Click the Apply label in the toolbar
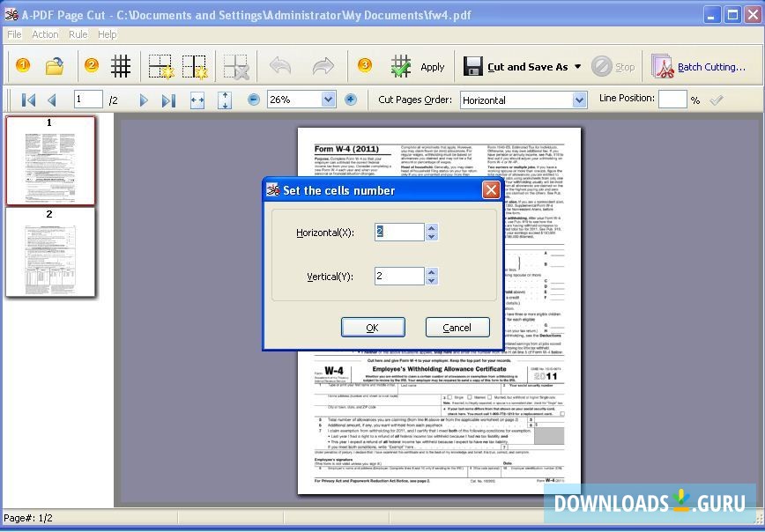Image resolution: width=765 pixels, height=532 pixels. point(432,67)
